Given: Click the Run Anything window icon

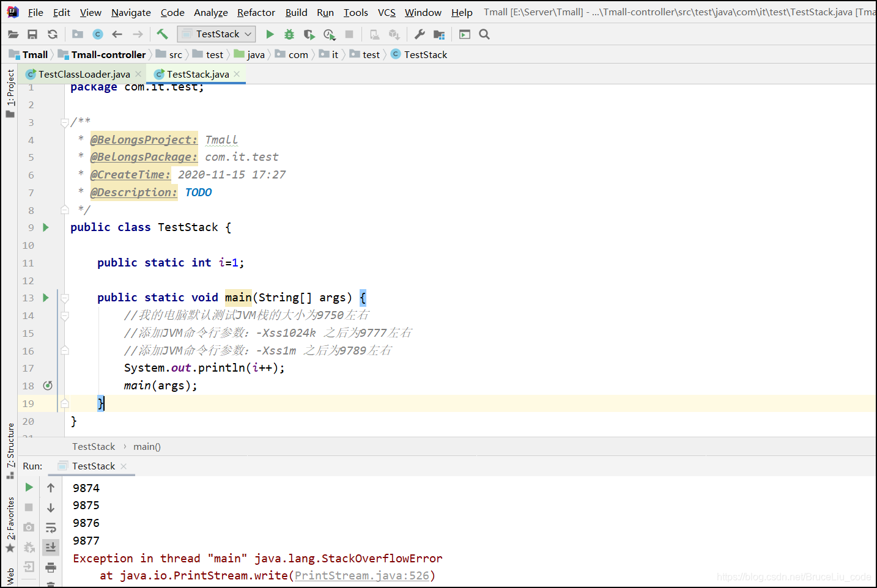Looking at the screenshot, I should click(465, 34).
